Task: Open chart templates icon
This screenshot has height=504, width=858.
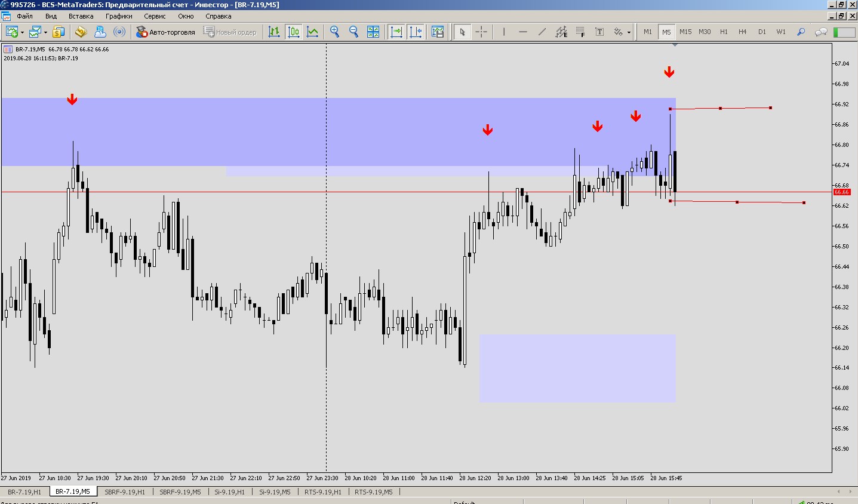Action: pos(438,32)
